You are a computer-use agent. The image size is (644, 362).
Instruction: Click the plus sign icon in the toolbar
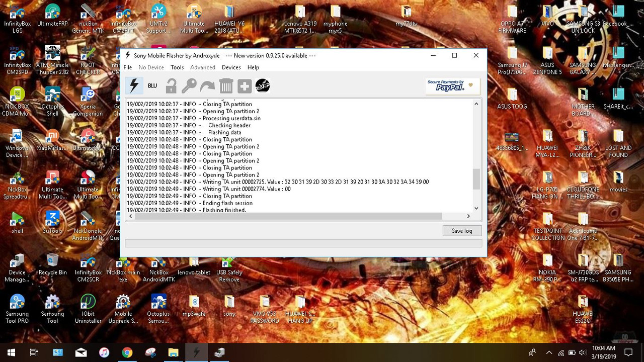245,86
